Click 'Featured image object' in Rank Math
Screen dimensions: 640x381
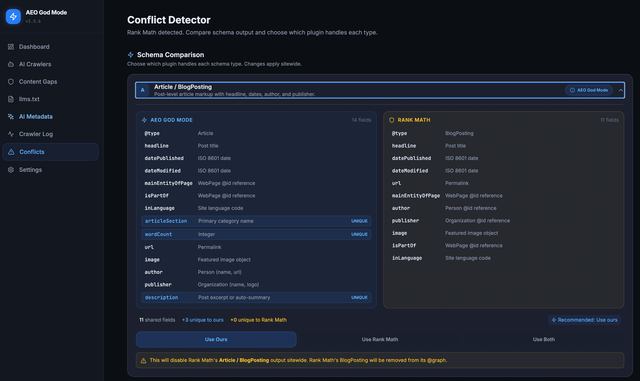[x=471, y=233]
